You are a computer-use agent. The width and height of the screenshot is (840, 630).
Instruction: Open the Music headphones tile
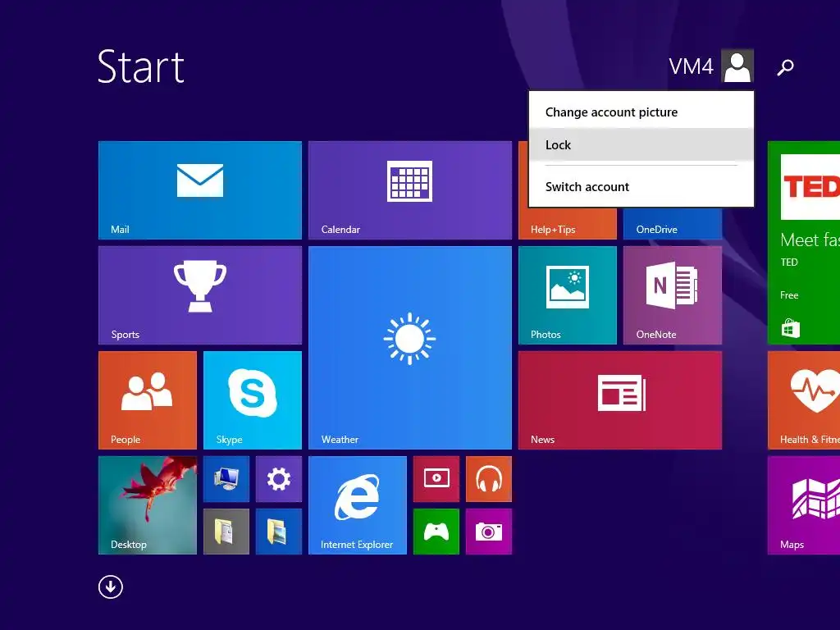(x=489, y=479)
